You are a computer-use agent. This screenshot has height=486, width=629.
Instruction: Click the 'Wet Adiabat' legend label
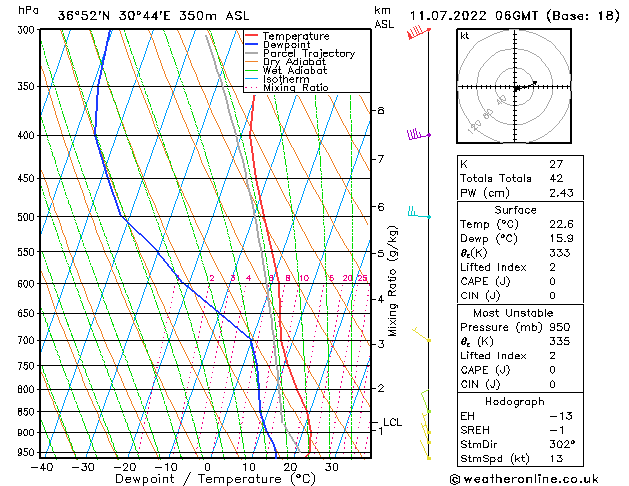pos(295,71)
